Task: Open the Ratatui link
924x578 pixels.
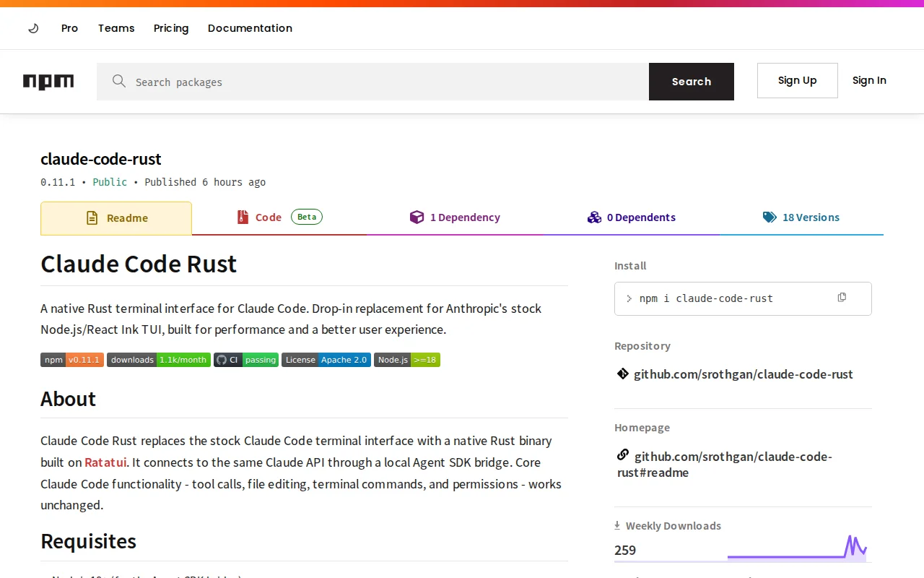Action: point(105,462)
